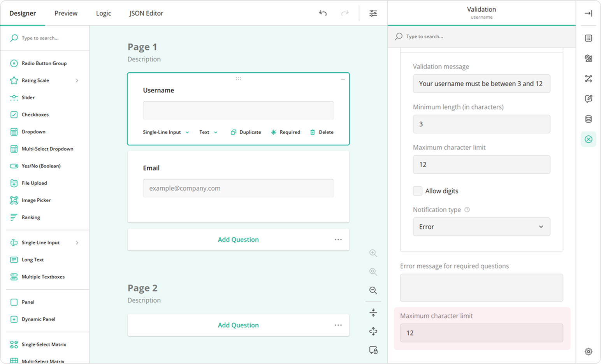
Task: Collapse the properties panel with the arrow icon
Action: tap(588, 13)
